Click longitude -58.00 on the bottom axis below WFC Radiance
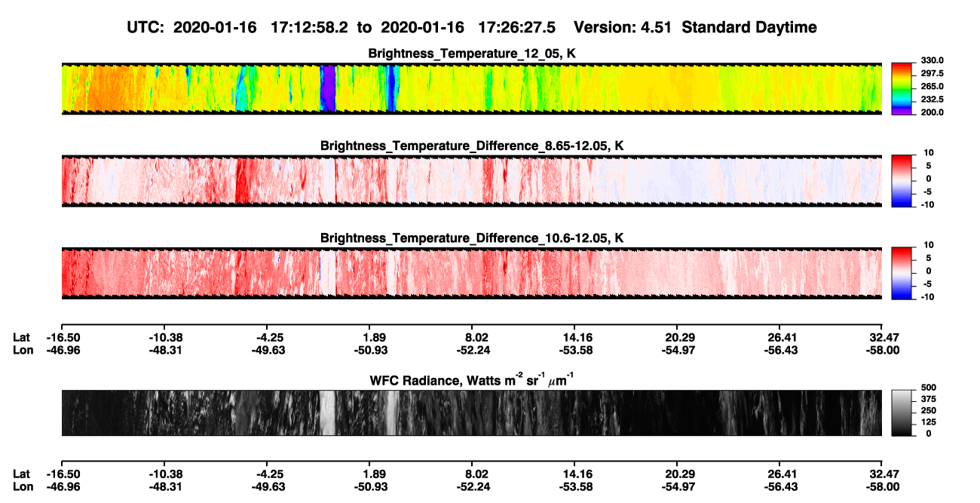 (882, 486)
